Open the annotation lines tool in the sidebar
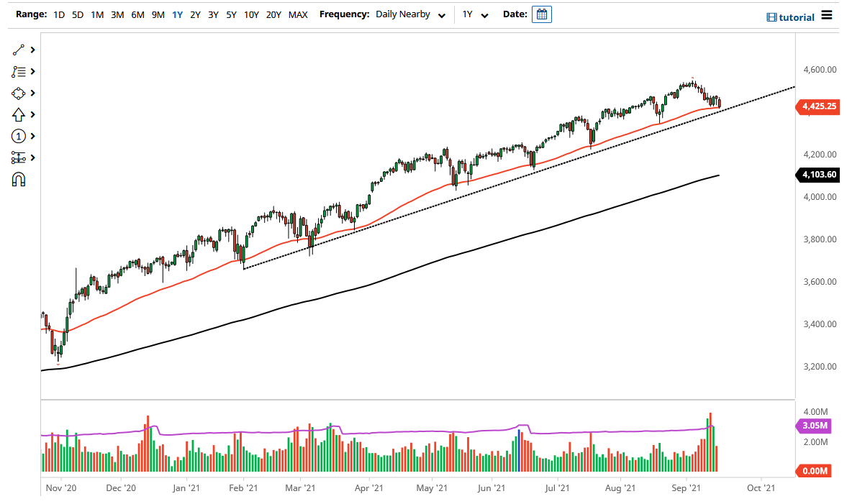 click(19, 71)
